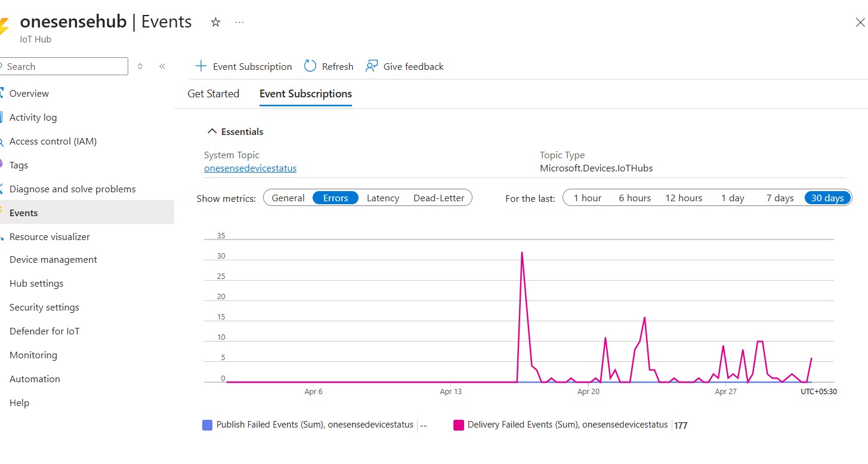The height and width of the screenshot is (464, 868).
Task: Select Events in the sidebar
Action: [x=87, y=213]
